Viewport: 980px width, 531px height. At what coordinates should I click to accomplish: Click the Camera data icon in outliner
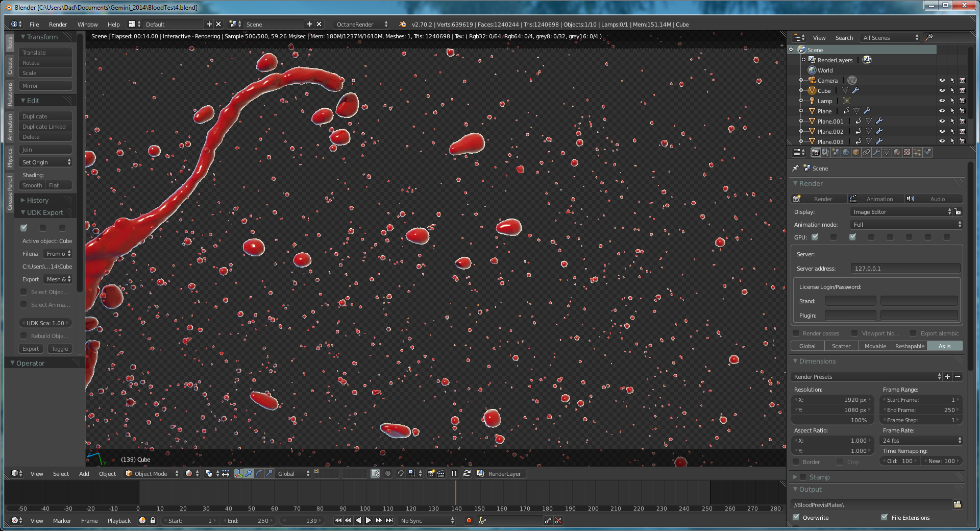pyautogui.click(x=852, y=80)
